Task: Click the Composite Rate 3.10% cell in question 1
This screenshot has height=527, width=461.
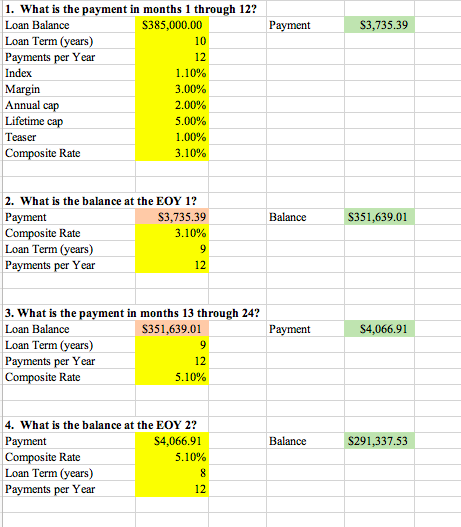Action: [x=172, y=153]
